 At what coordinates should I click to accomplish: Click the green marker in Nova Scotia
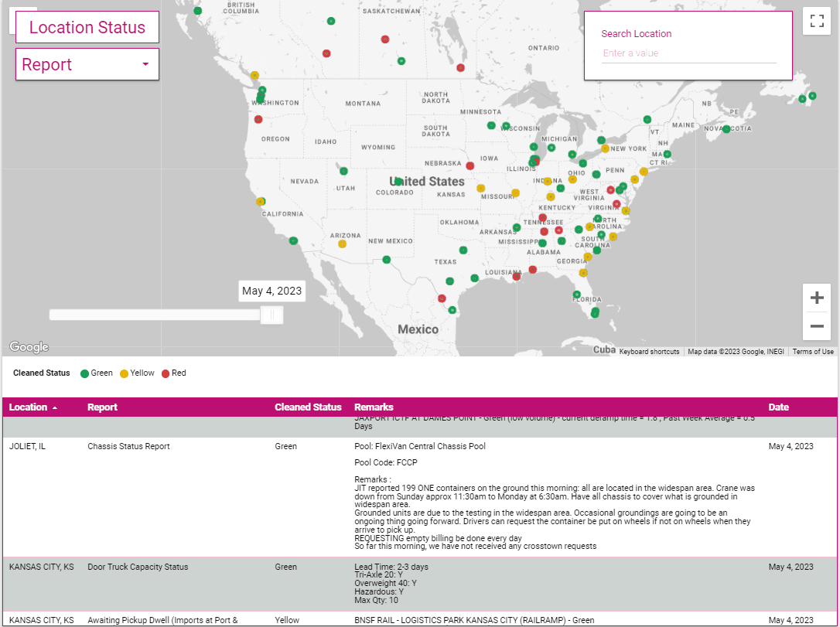726,129
